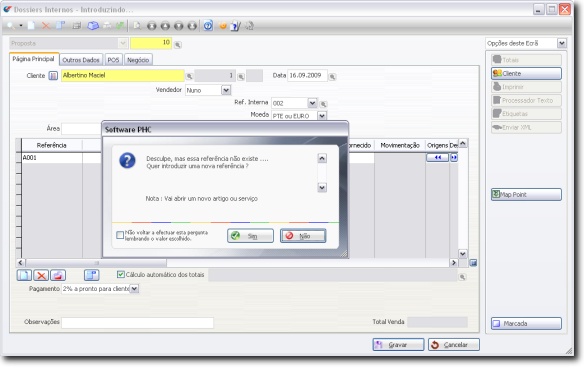Delete line with red X button below grid

point(41,275)
